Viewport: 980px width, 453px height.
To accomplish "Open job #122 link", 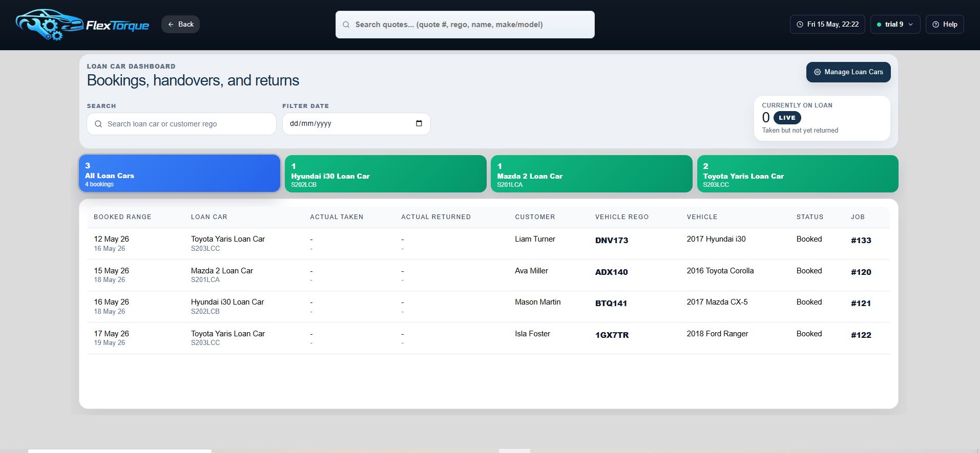I will pos(861,335).
